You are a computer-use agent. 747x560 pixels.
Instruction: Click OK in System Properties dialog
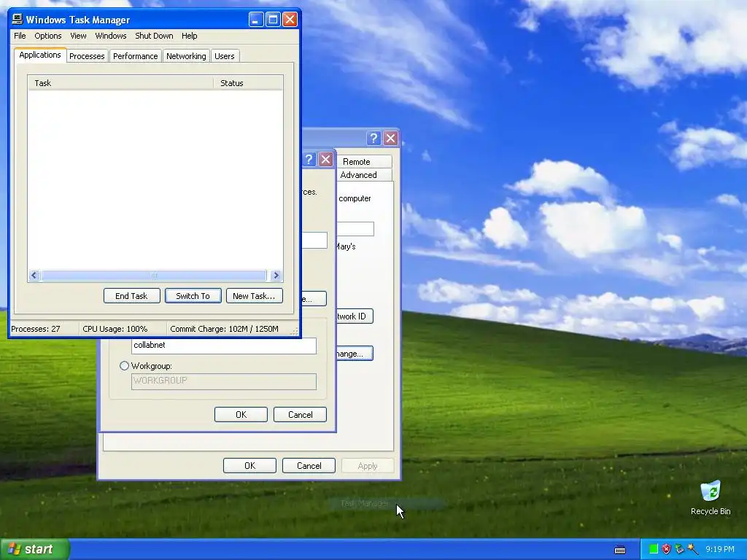pos(249,466)
